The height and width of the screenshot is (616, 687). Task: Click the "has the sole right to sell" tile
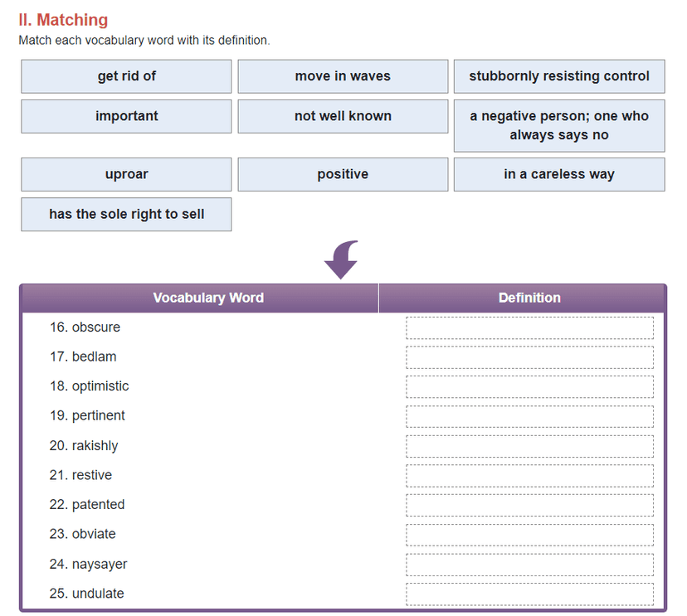click(x=126, y=214)
